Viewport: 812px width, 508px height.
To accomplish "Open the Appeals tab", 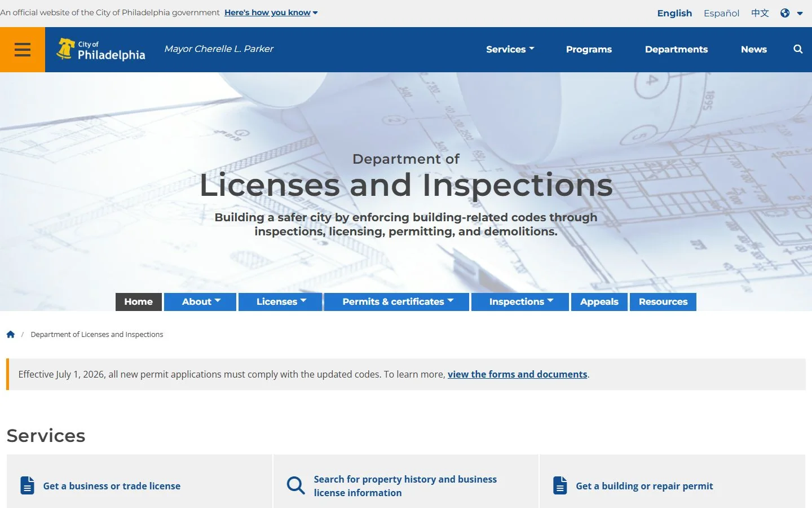I will (x=599, y=301).
